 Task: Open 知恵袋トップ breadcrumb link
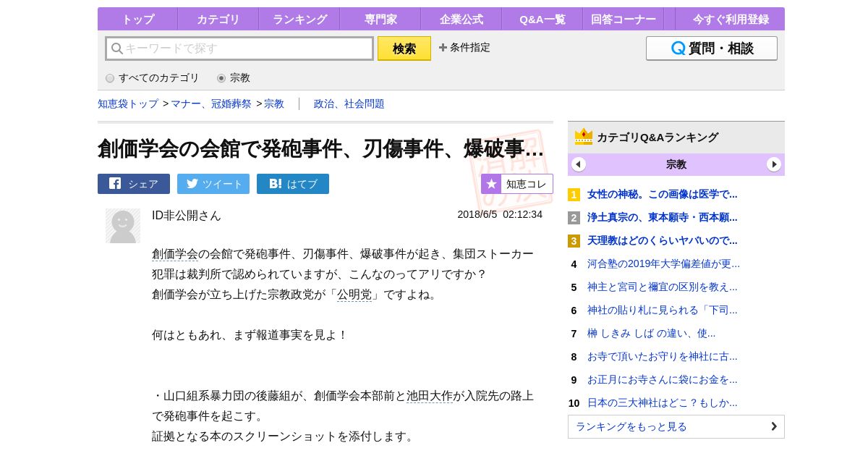click(128, 104)
